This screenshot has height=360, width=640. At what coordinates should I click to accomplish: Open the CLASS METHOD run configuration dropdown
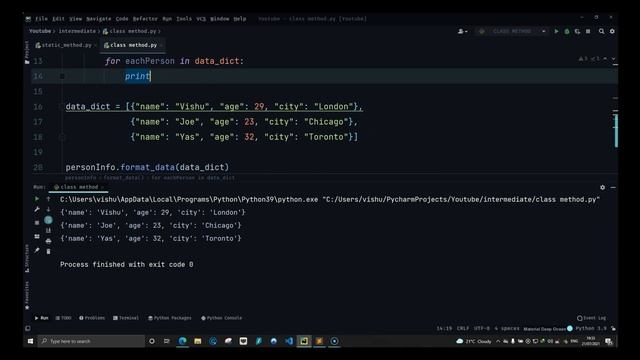point(512,31)
